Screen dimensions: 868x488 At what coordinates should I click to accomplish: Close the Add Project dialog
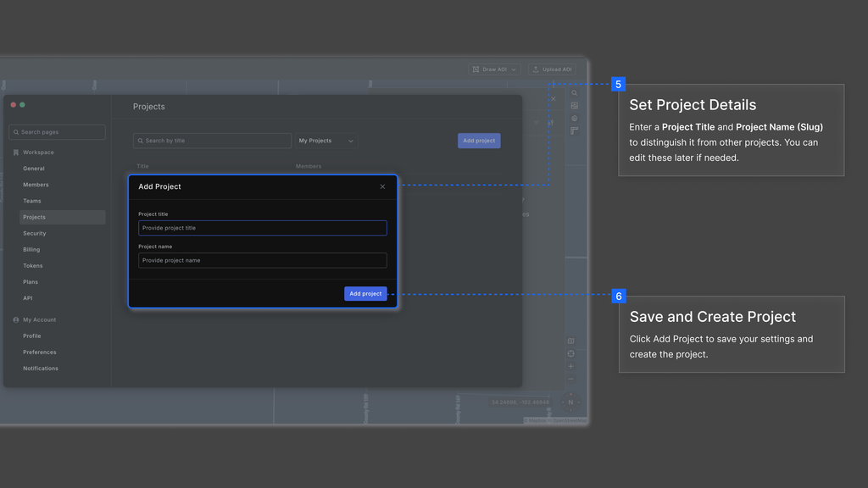click(382, 187)
